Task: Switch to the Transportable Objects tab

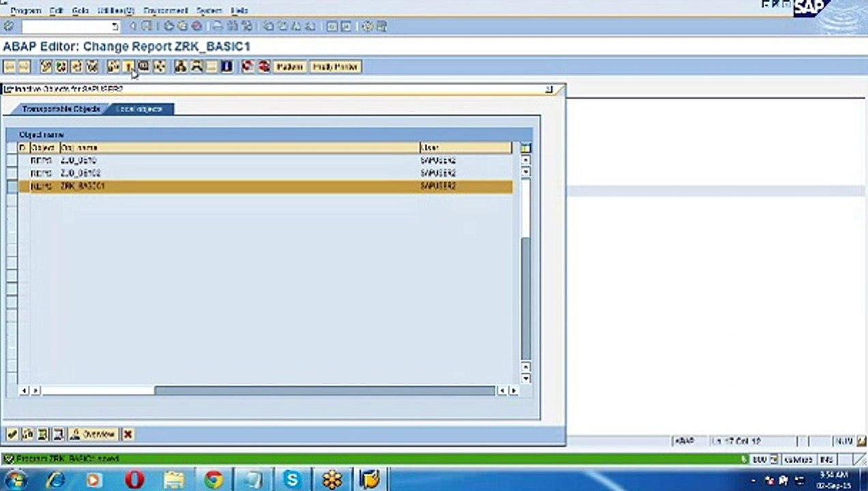Action: (61, 109)
